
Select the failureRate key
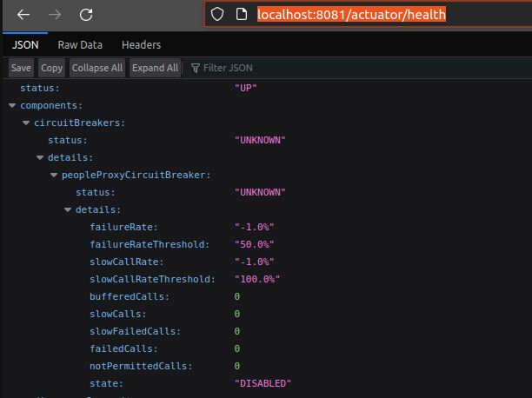(x=123, y=227)
